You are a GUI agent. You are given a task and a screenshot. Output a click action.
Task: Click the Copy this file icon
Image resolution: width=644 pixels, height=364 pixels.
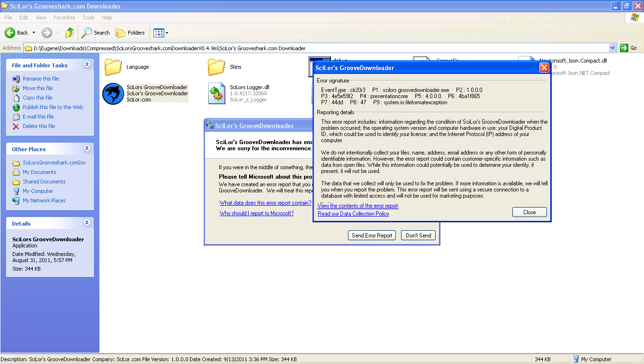coord(16,98)
